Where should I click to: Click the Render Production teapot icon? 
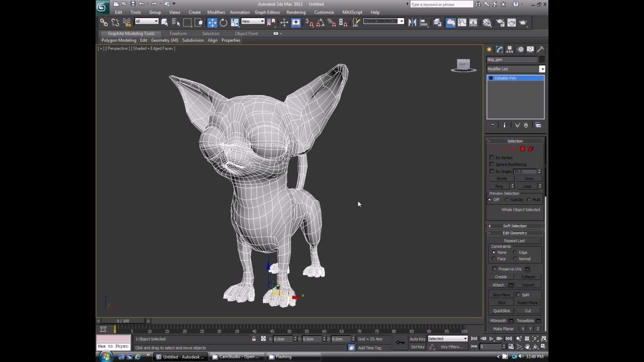pyautogui.click(x=523, y=22)
